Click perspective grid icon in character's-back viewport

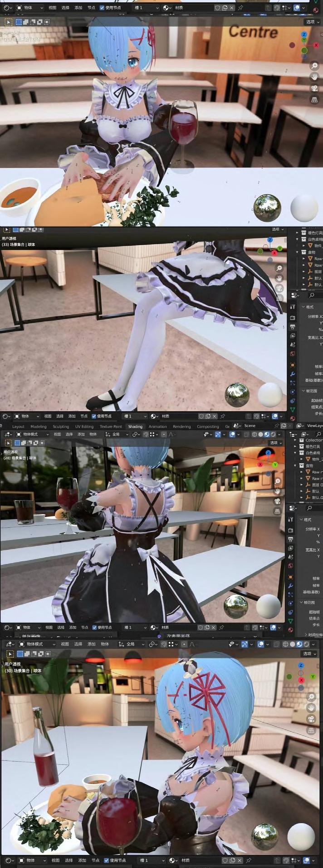278,511
